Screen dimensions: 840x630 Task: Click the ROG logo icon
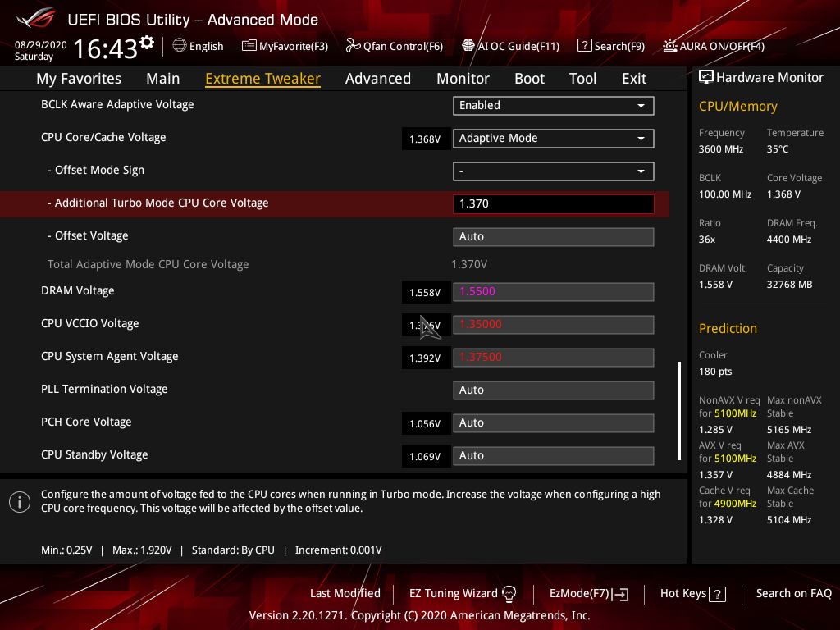[36, 18]
